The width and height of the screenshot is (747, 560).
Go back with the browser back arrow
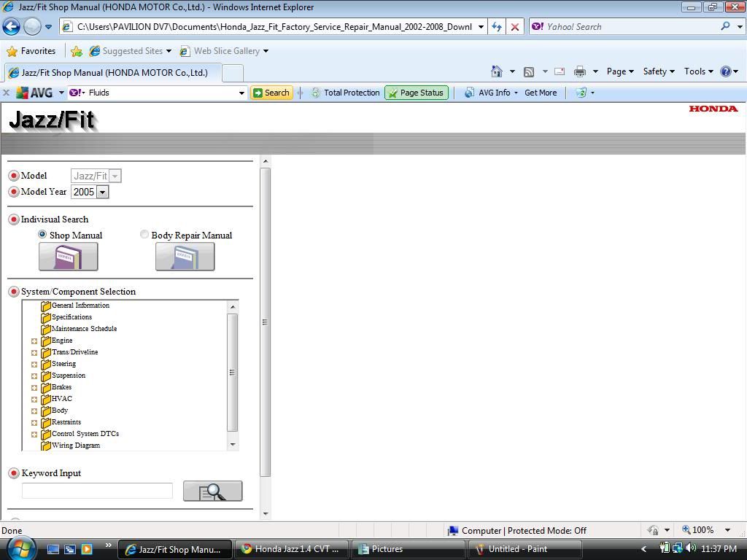coord(12,27)
